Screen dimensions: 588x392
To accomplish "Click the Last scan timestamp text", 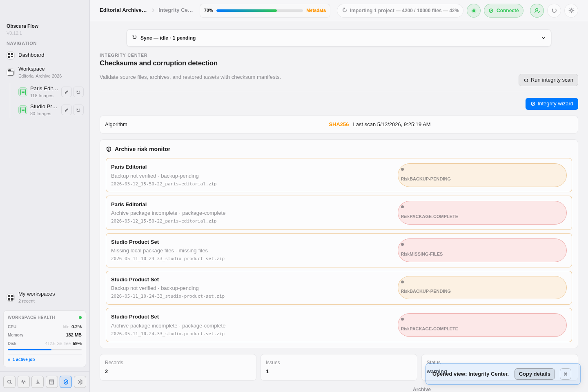I will click(392, 125).
